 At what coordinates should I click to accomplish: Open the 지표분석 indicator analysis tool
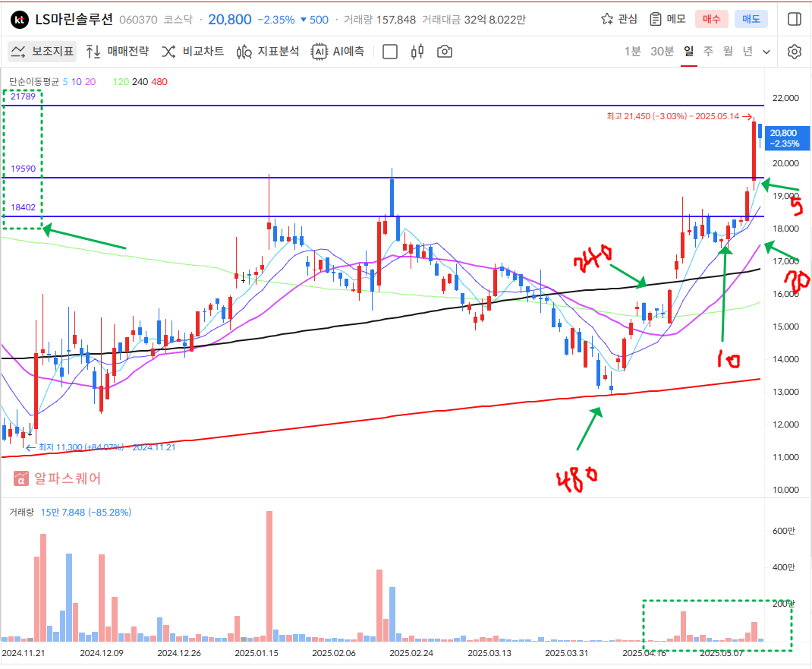(268, 52)
